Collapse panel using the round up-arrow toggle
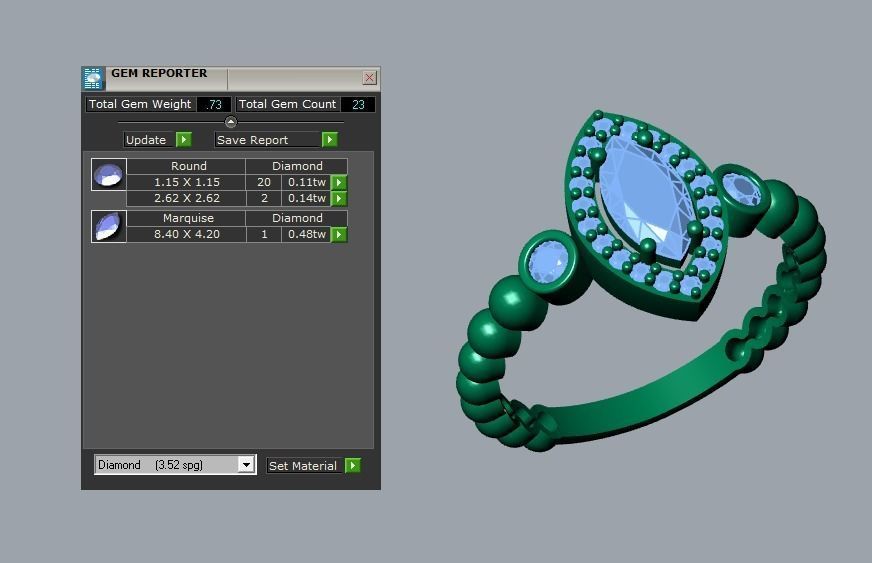This screenshot has width=872, height=563. point(231,122)
